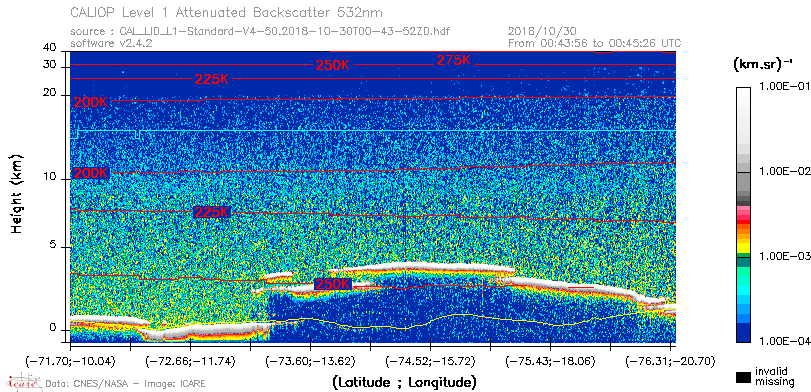Click the 'invalid missing' legend text
The height and width of the screenshot is (392, 811).
[774, 376]
